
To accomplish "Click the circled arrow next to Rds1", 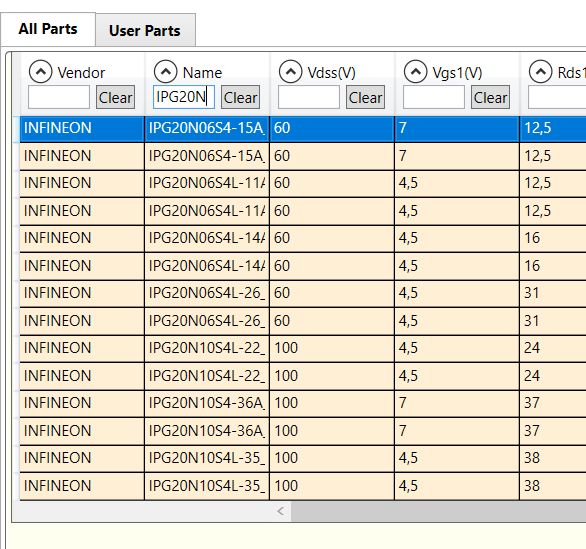I will click(540, 72).
